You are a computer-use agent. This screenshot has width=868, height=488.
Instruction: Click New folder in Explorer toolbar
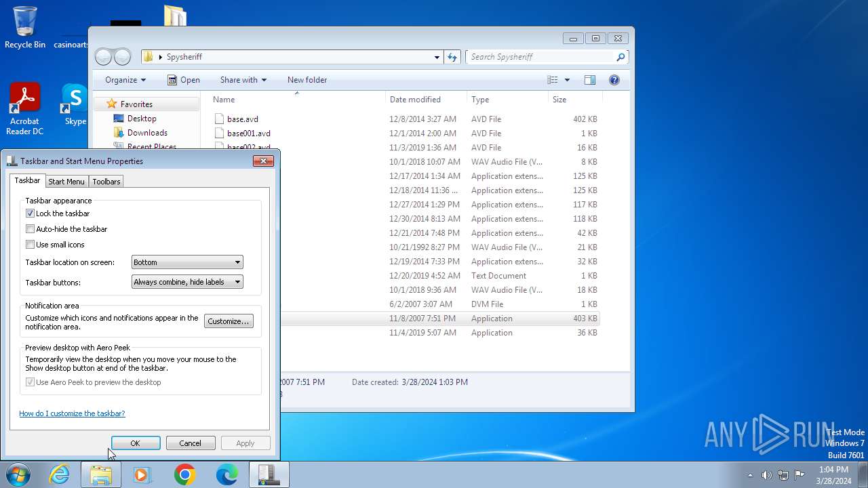click(x=307, y=80)
